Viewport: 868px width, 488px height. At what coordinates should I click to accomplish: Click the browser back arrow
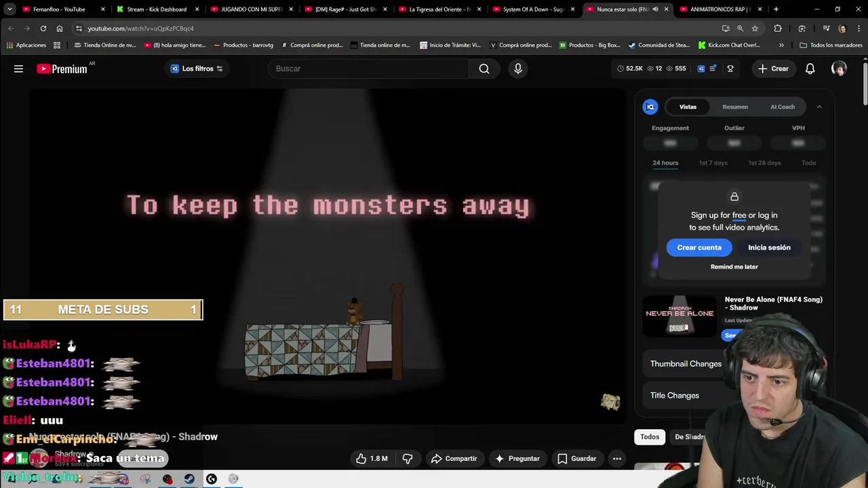click(10, 28)
